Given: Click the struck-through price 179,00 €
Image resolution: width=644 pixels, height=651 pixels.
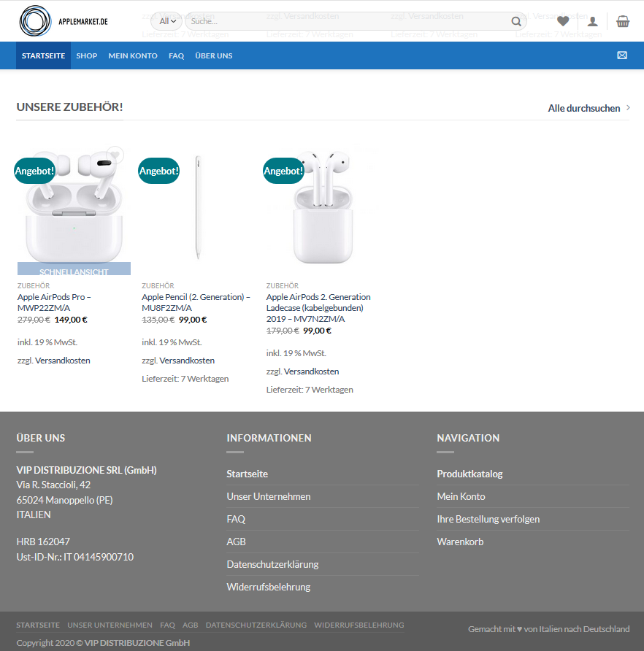Looking at the screenshot, I should [283, 331].
